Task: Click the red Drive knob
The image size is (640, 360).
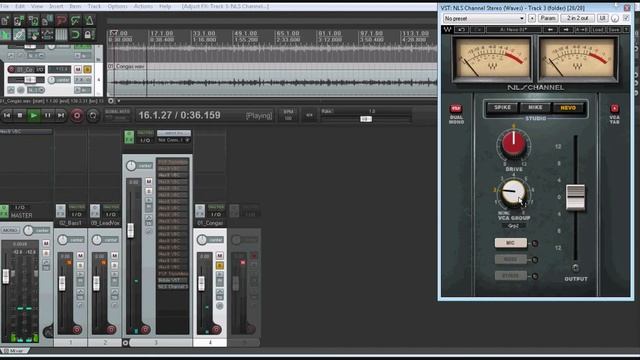Action: [513, 144]
